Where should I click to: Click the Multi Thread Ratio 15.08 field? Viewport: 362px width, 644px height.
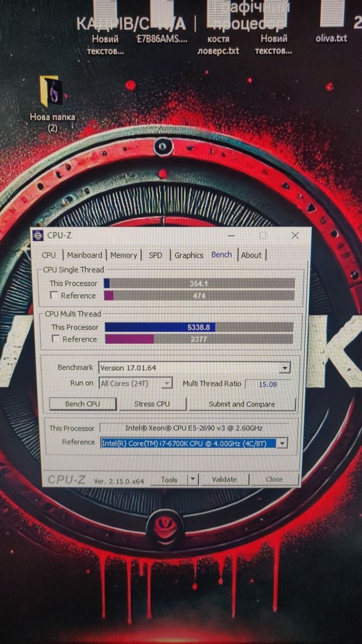coord(267,385)
